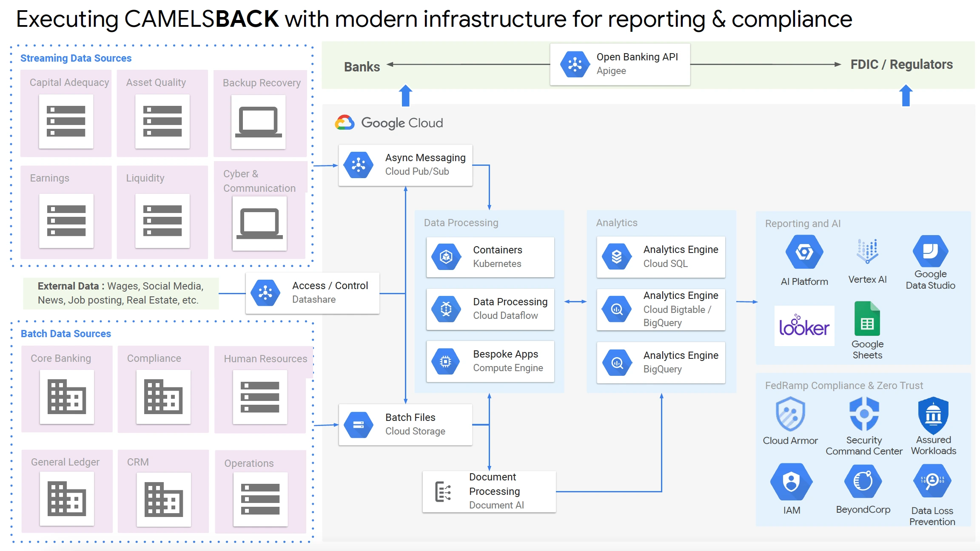The image size is (980, 551).
Task: Click FedRamp Compliance & Zero Trust title
Action: pyautogui.click(x=844, y=386)
